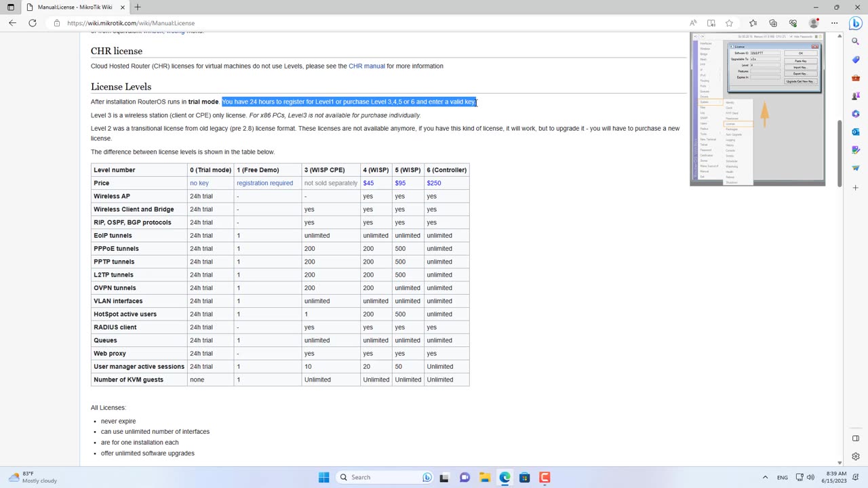Open Microsoft Store from the taskbar
Screen dimensions: 868x488
tap(525, 477)
